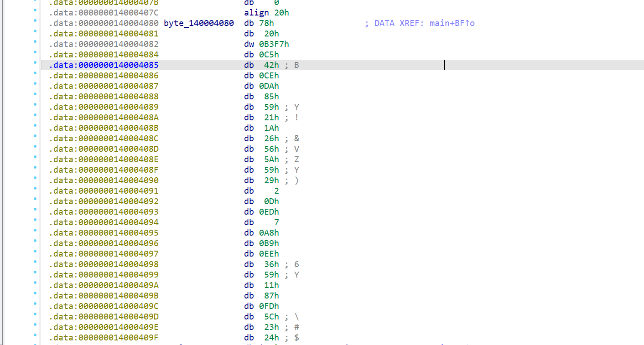
Task: Click the 0FDh byte at address 14000409C
Action: pos(269,306)
